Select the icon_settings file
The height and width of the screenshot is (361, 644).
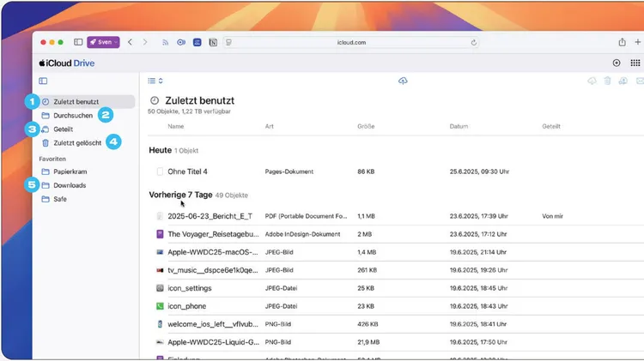tap(190, 288)
